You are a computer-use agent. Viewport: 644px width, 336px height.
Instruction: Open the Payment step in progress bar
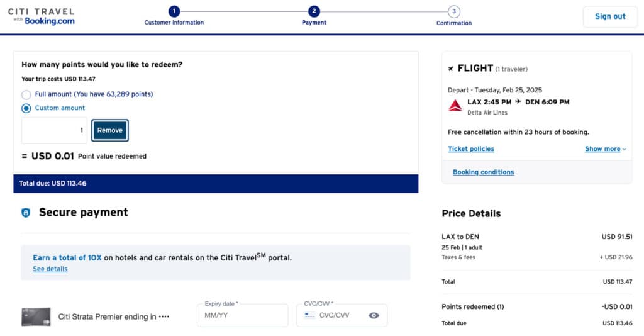pyautogui.click(x=314, y=11)
